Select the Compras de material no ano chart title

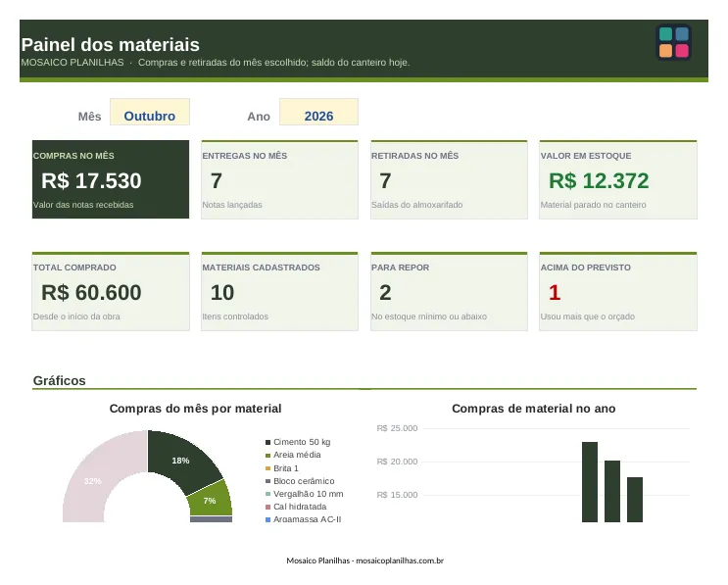coord(534,409)
